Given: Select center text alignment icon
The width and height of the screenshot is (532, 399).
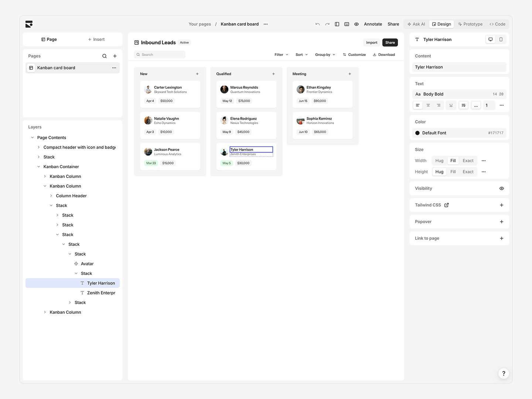Looking at the screenshot, I should (x=428, y=105).
